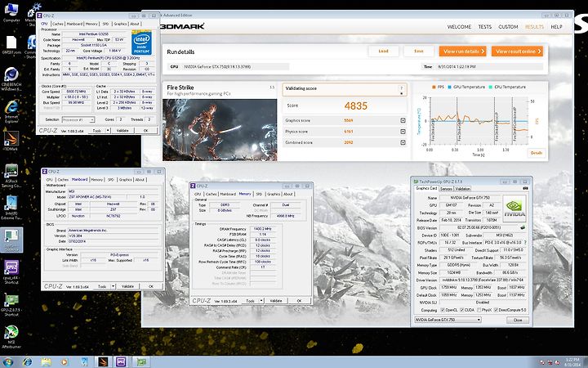This screenshot has height=368, width=588.
Task: Open the CUSTOM menu in 3DMark
Action: tap(508, 27)
